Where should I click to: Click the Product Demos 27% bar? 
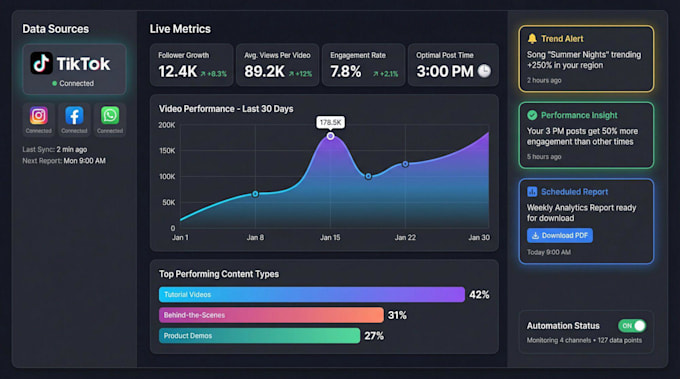259,336
